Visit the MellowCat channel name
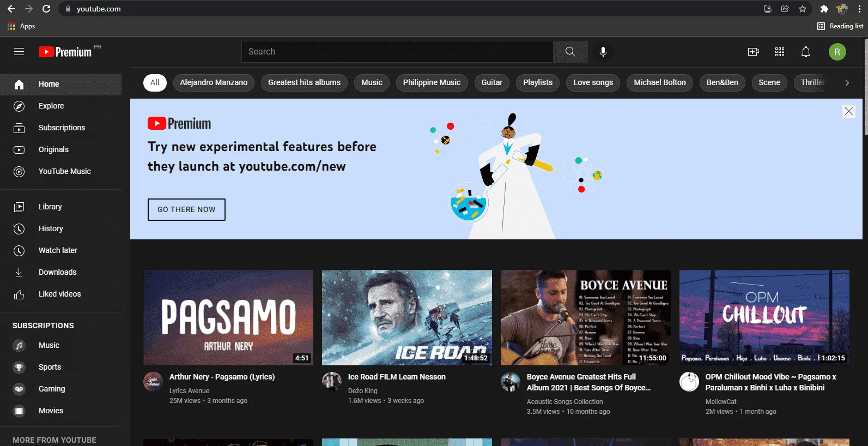Image resolution: width=868 pixels, height=446 pixels. pos(721,402)
